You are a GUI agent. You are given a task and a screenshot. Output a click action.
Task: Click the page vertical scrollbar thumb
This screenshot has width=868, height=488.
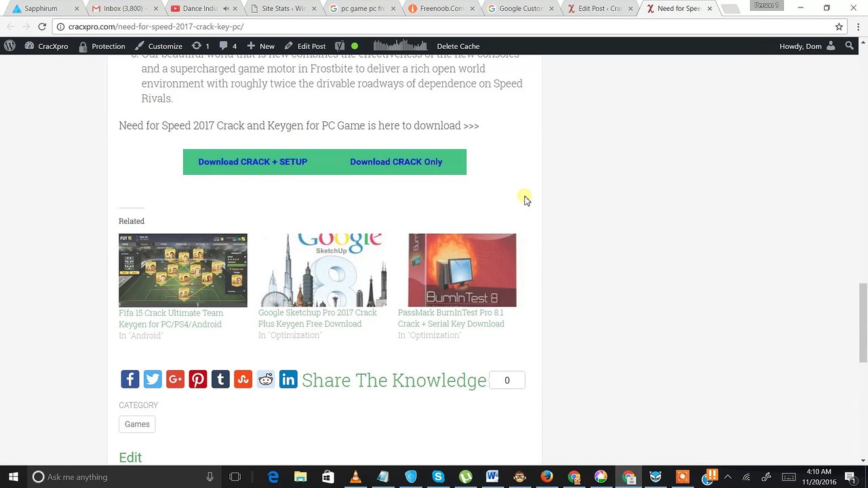click(x=863, y=324)
